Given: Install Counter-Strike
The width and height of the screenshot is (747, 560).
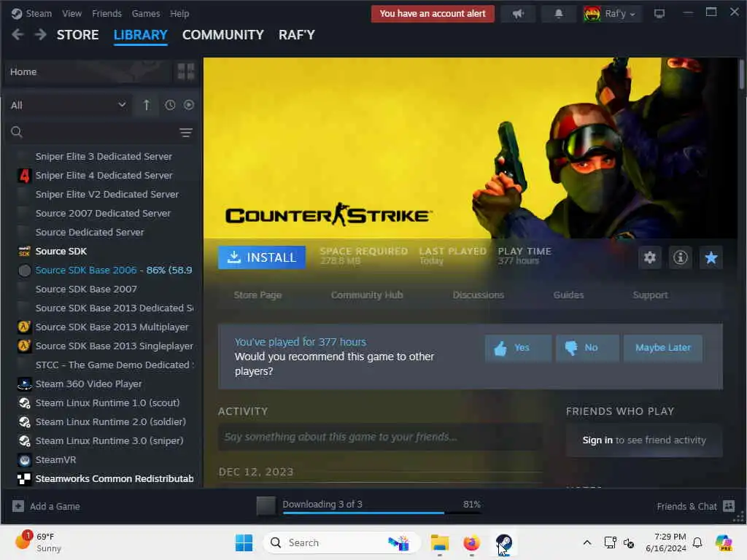Looking at the screenshot, I should [262, 257].
